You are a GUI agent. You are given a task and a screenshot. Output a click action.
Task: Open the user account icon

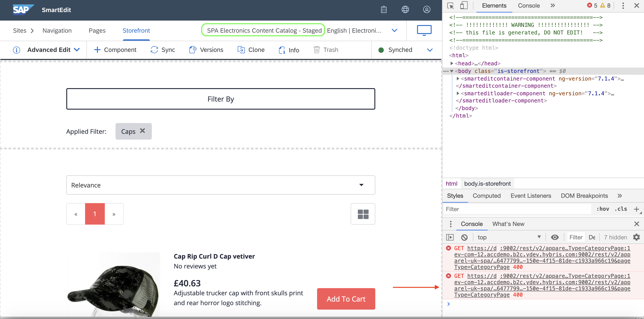point(427,9)
